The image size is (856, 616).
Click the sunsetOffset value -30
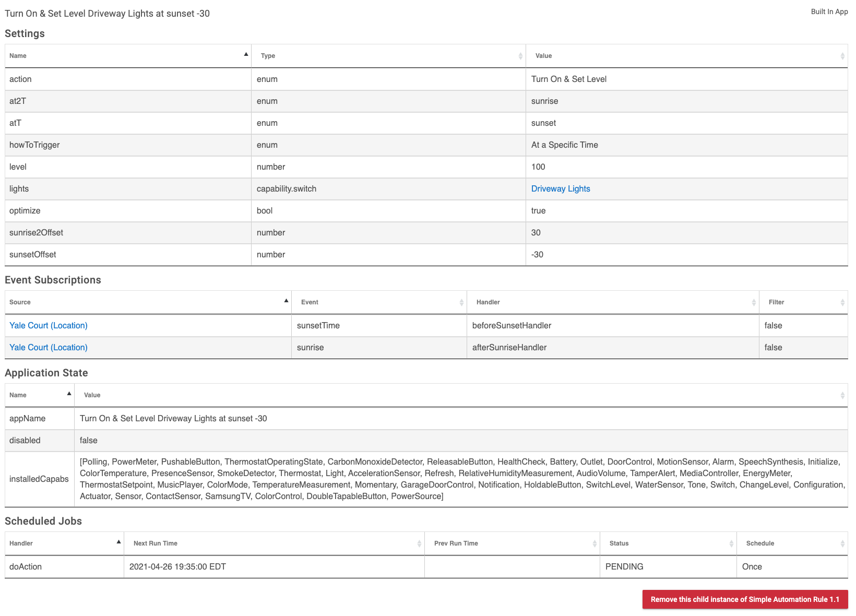(x=537, y=255)
